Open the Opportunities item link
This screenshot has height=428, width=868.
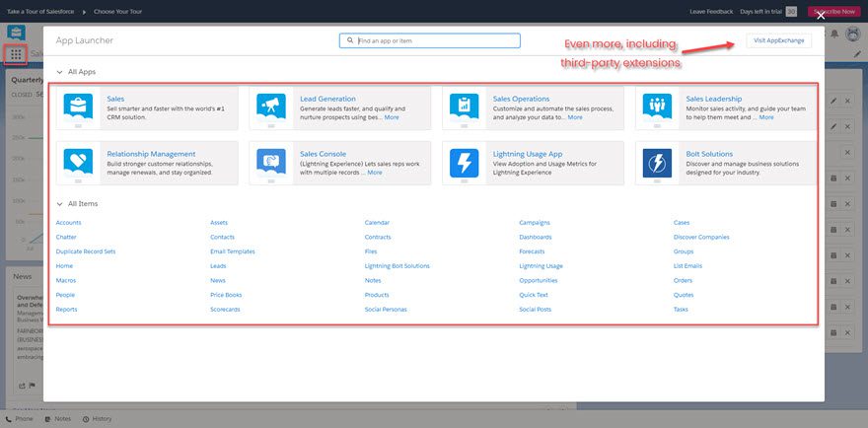[x=539, y=280]
